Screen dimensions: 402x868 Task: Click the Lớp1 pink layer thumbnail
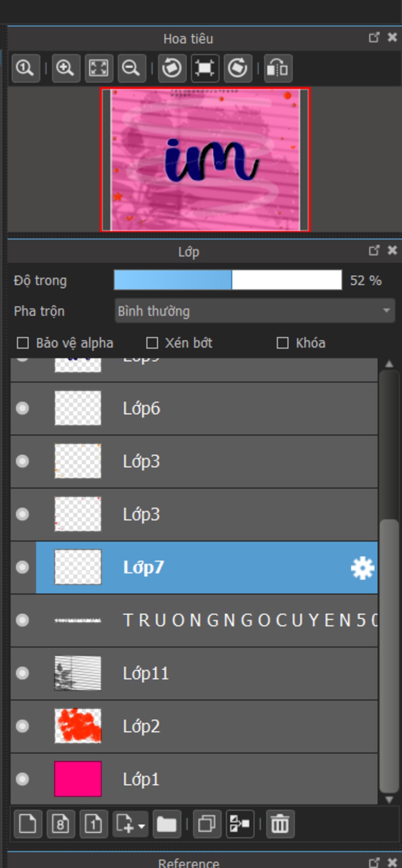point(78,779)
